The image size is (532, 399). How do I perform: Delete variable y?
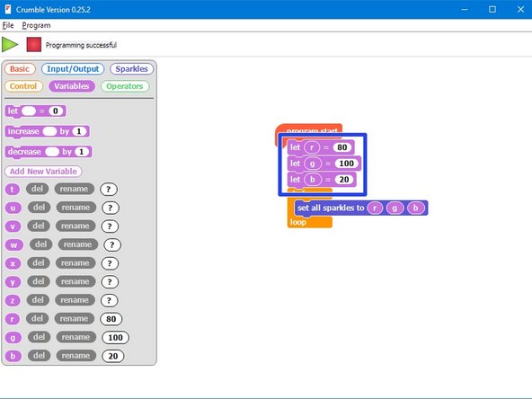39,281
